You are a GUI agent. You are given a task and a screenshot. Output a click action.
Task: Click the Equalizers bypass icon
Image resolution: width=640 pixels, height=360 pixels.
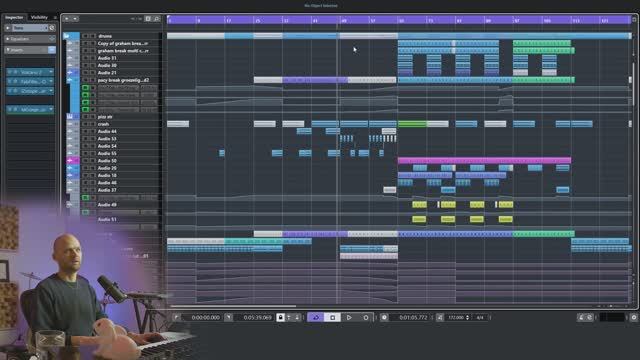pyautogui.click(x=52, y=39)
